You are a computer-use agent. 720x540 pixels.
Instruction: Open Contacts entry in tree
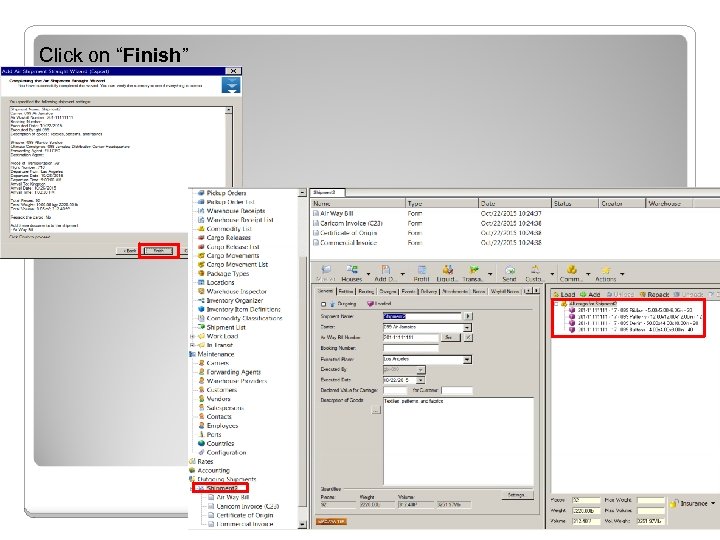click(x=214, y=416)
